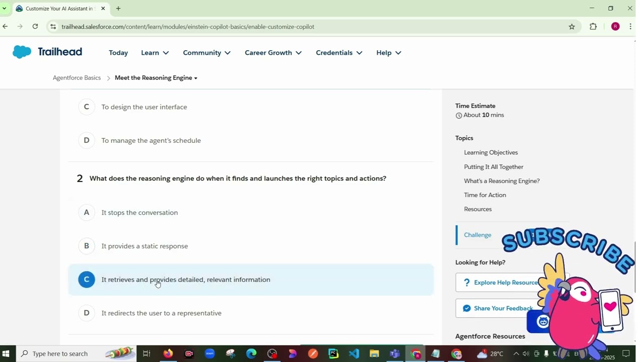
Task: Open Meet the Reasoning Engine breadcrumb dropdown
Action: (x=156, y=78)
